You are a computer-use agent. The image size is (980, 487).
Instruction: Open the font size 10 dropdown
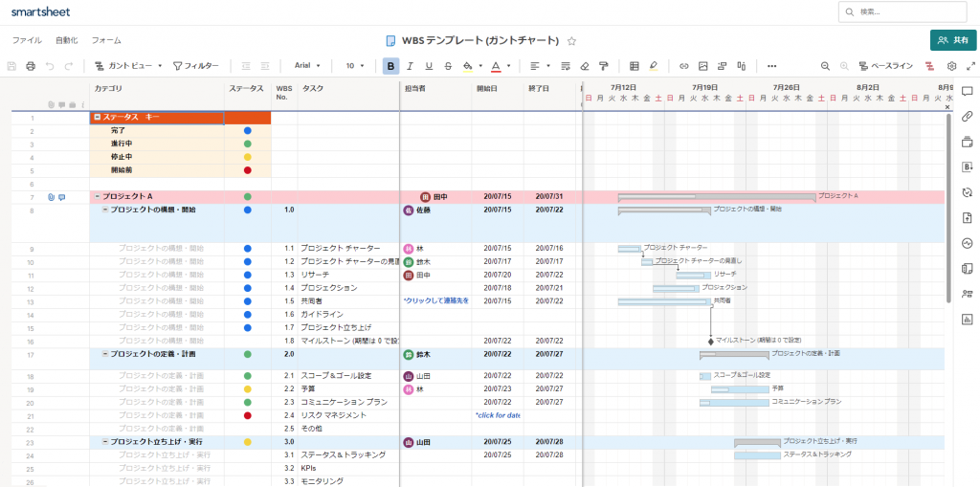click(x=354, y=66)
